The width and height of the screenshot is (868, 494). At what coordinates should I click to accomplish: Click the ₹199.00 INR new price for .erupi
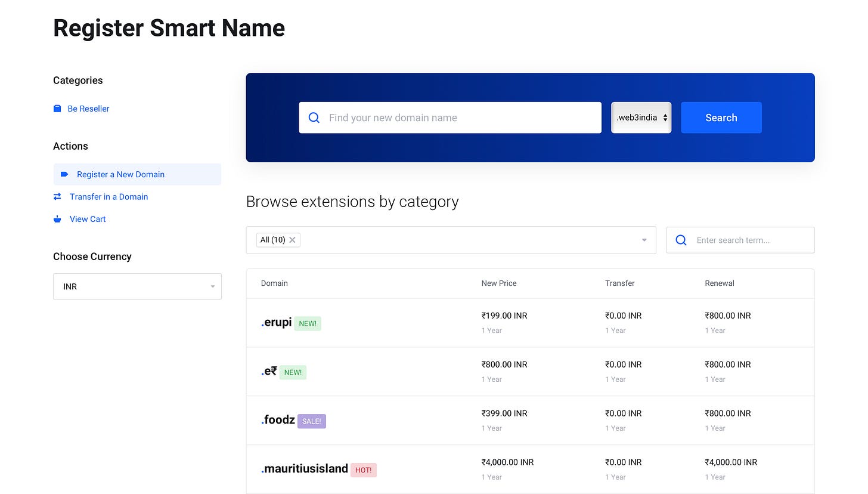pos(504,316)
